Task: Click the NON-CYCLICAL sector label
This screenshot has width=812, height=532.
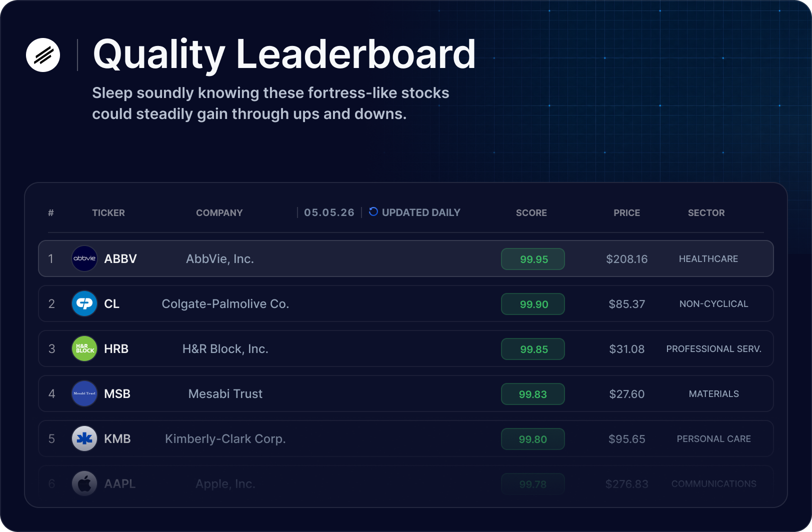Action: coord(714,304)
